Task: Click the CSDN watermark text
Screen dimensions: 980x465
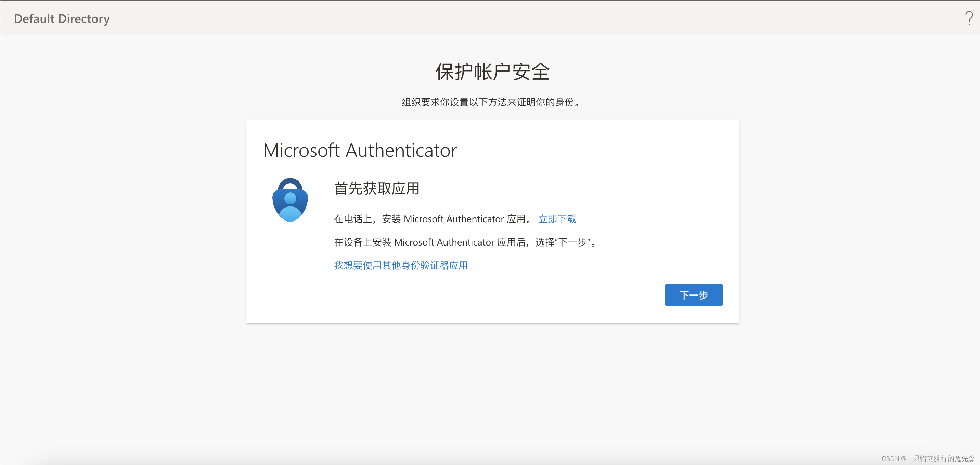Action: (928, 458)
